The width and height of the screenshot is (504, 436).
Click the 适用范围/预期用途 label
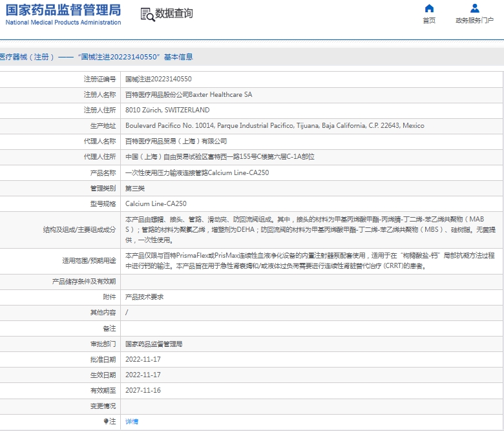coord(89,261)
